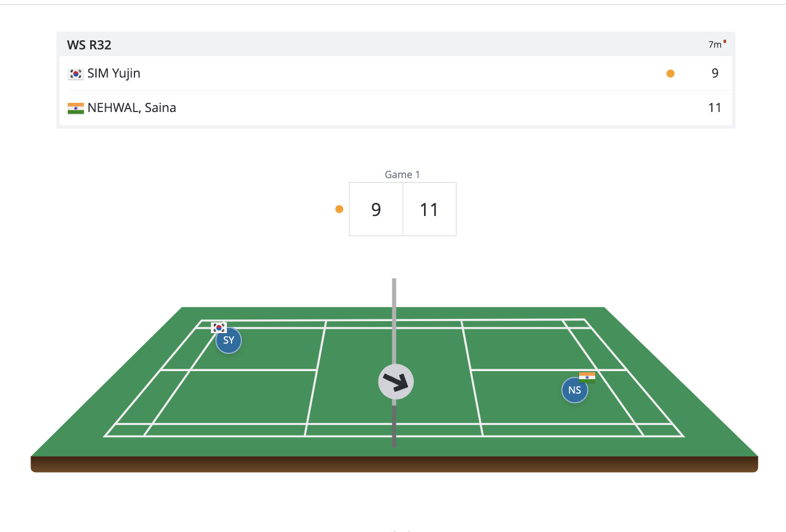This screenshot has width=786, height=532.
Task: Click the Korean flag above SY marker
Action: pos(219,327)
